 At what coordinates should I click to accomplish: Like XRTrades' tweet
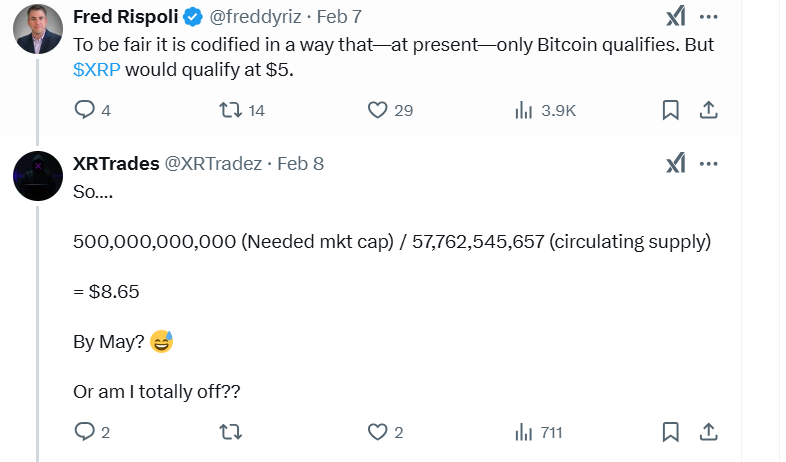tap(378, 432)
